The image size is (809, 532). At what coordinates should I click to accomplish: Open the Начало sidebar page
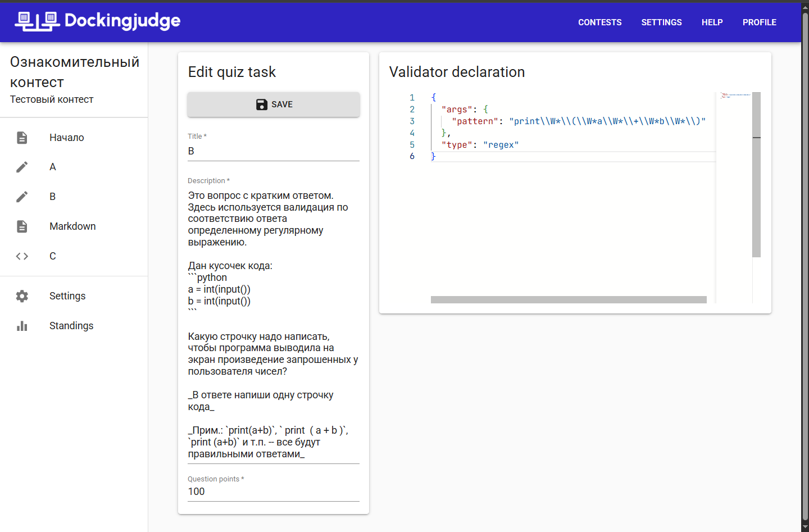pos(74,138)
